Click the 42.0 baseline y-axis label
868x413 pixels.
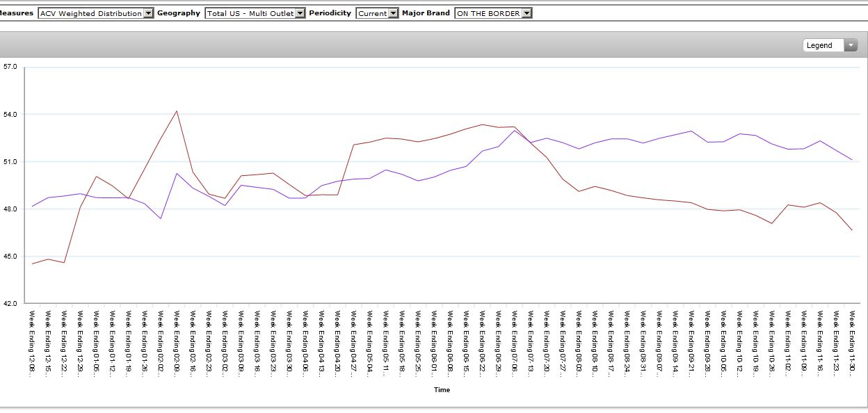click(10, 304)
